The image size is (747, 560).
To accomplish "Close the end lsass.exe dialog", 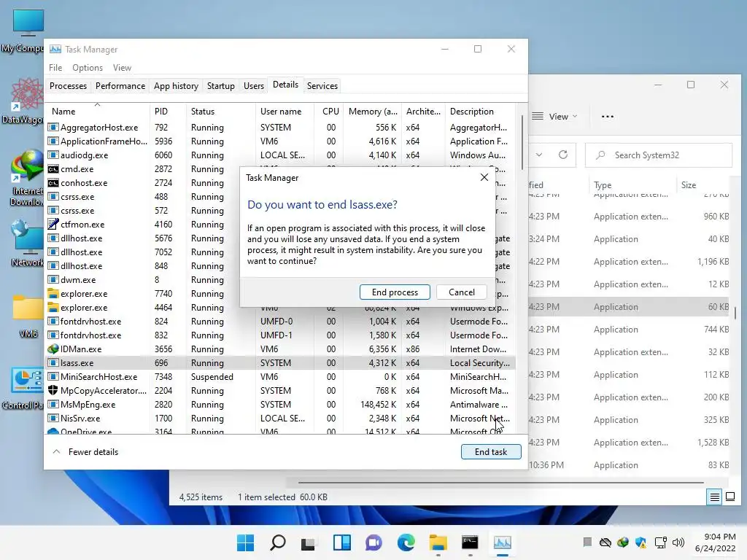I will 484,177.
